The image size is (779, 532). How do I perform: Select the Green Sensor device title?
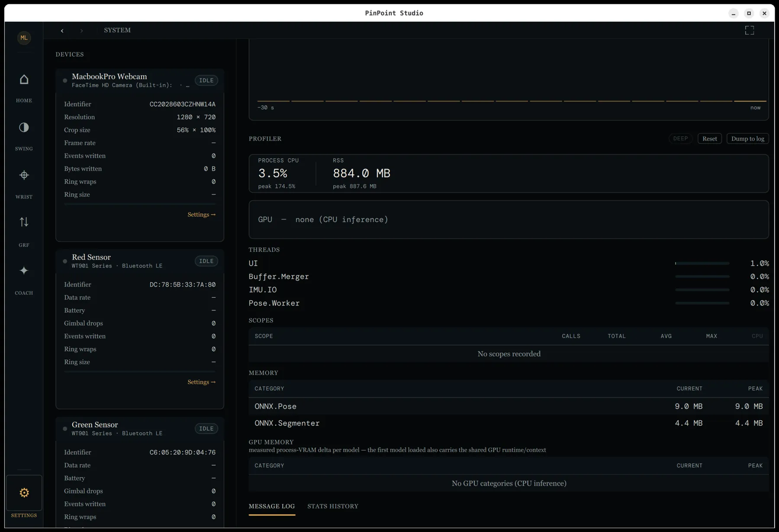point(95,425)
